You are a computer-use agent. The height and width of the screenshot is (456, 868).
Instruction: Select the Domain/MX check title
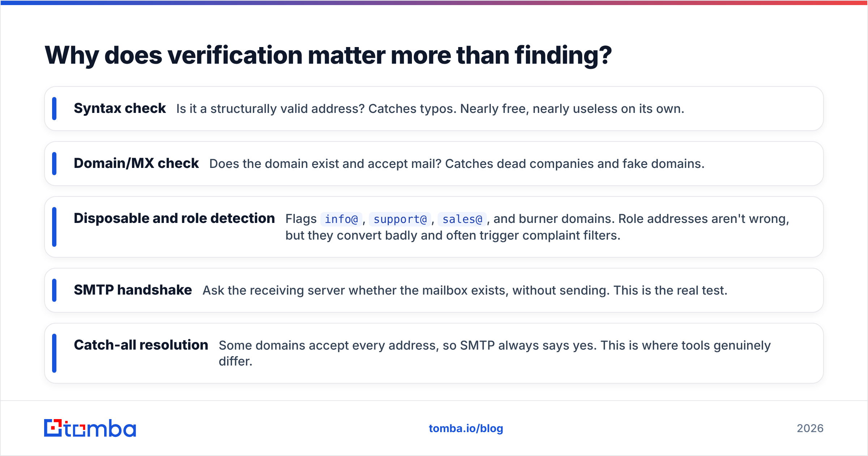click(136, 163)
